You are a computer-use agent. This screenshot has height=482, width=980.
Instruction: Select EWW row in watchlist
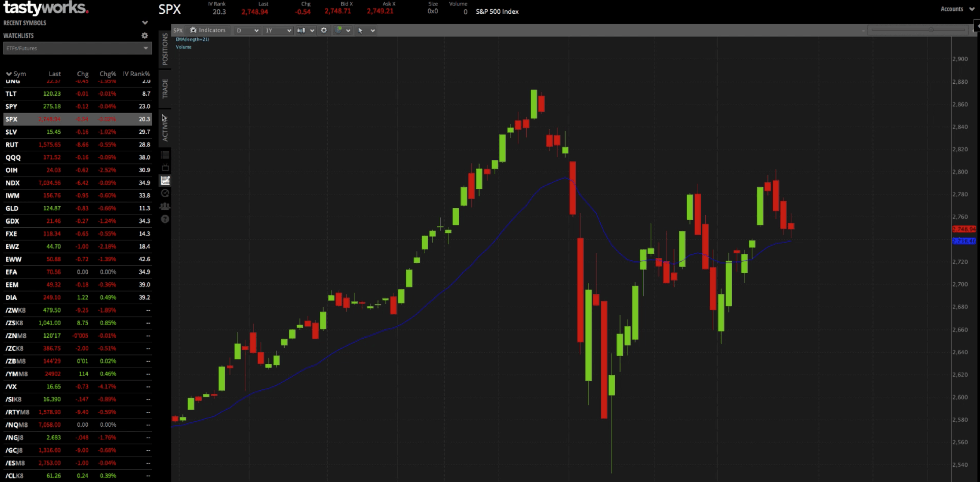coord(78,259)
